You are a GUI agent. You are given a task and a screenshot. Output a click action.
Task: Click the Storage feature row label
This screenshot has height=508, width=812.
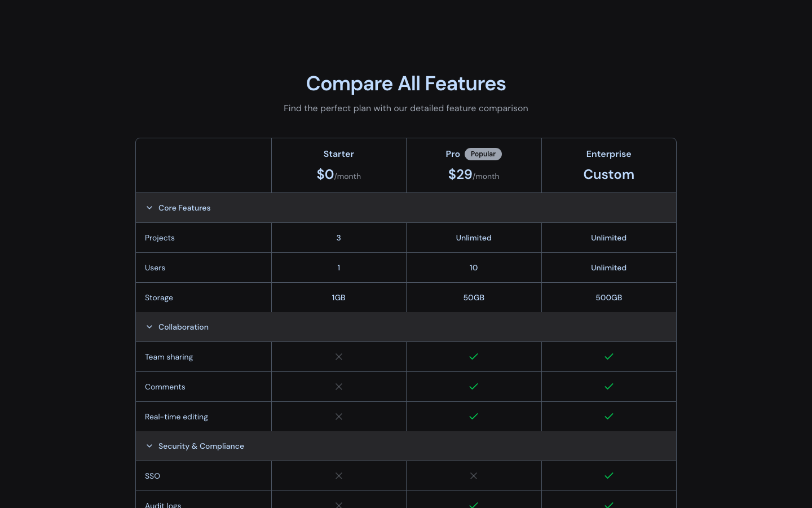[159, 297]
